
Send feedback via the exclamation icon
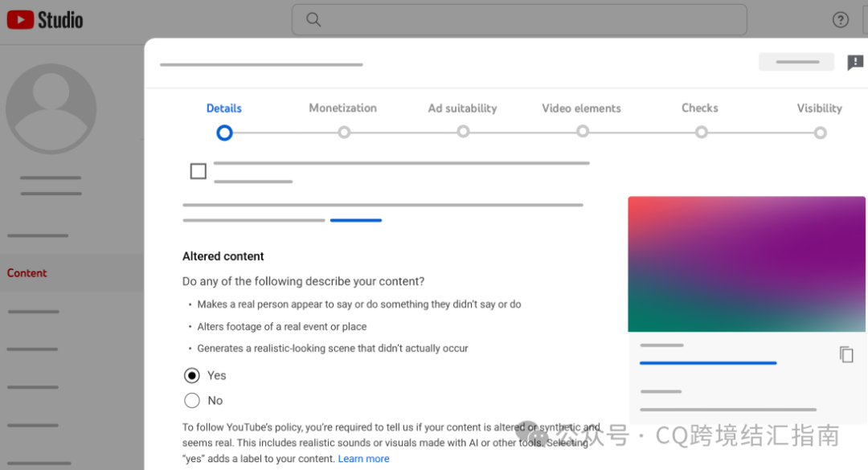pyautogui.click(x=855, y=63)
